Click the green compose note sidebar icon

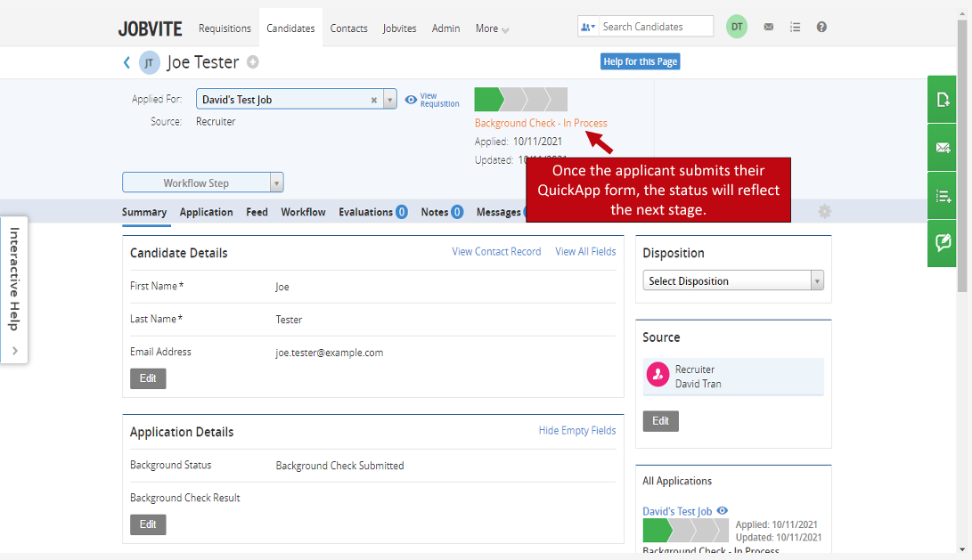942,243
